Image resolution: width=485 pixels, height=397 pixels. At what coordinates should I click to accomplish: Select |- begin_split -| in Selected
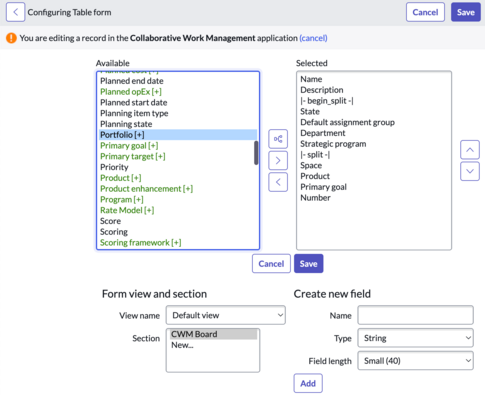point(374,101)
